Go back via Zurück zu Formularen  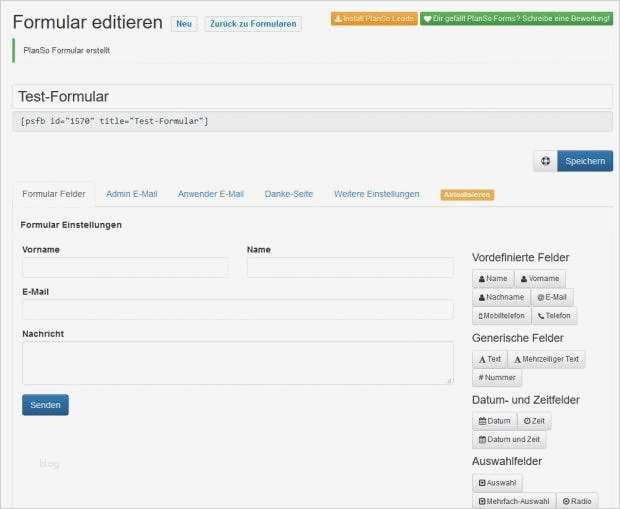click(x=253, y=24)
